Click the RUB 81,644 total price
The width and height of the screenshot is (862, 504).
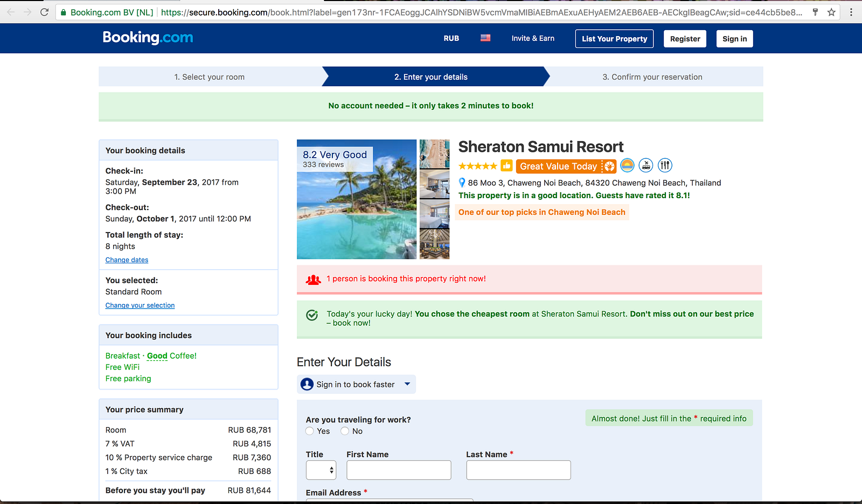(x=249, y=491)
